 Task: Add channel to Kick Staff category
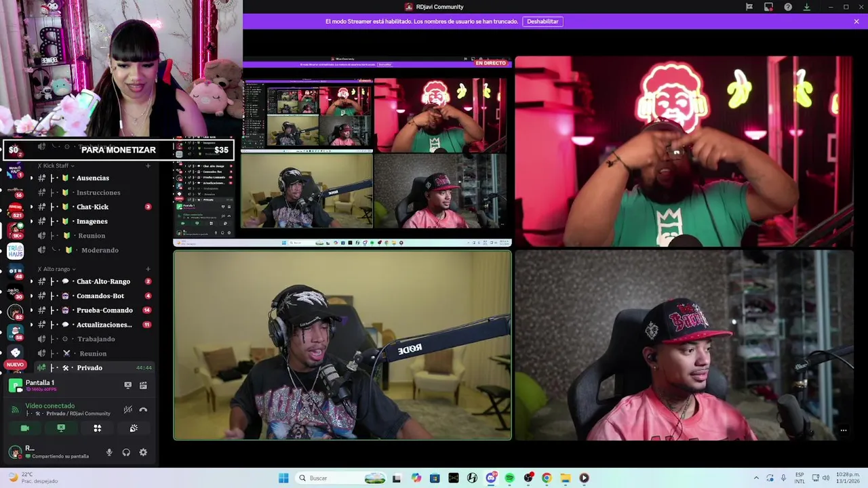pos(148,165)
